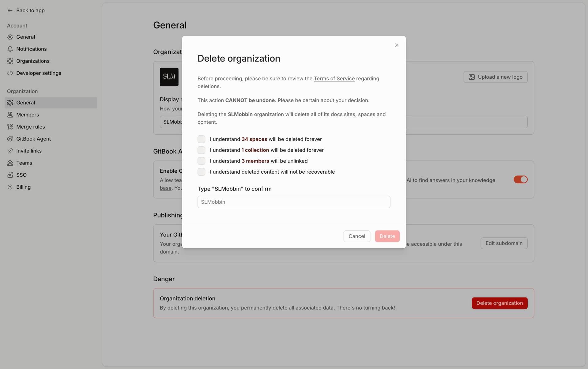Click the Merge rules branch icon
This screenshot has width=588, height=369.
coord(10,127)
